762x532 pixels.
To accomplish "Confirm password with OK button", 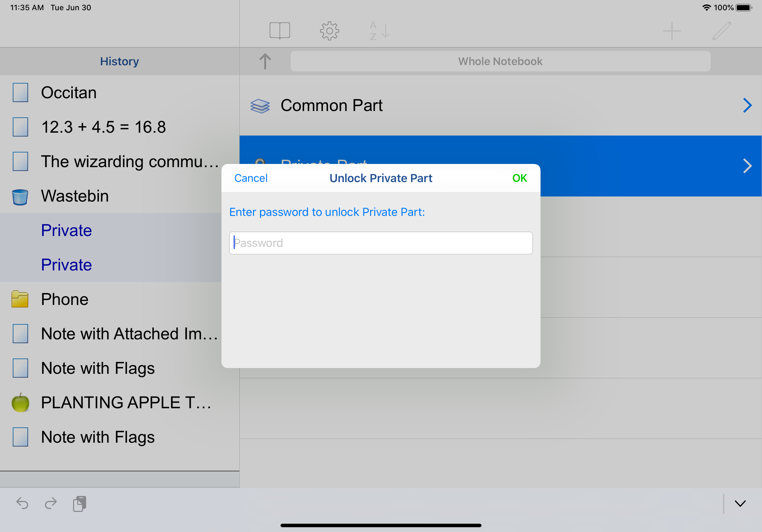I will (x=519, y=178).
